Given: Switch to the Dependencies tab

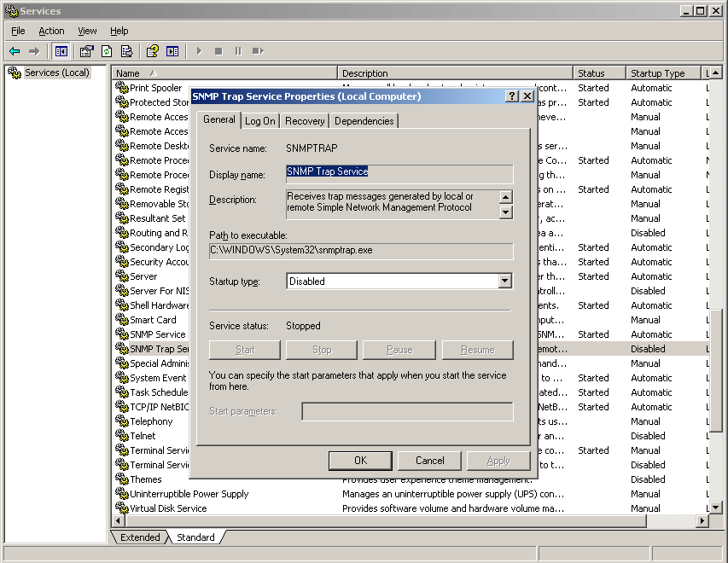Looking at the screenshot, I should coord(364,121).
